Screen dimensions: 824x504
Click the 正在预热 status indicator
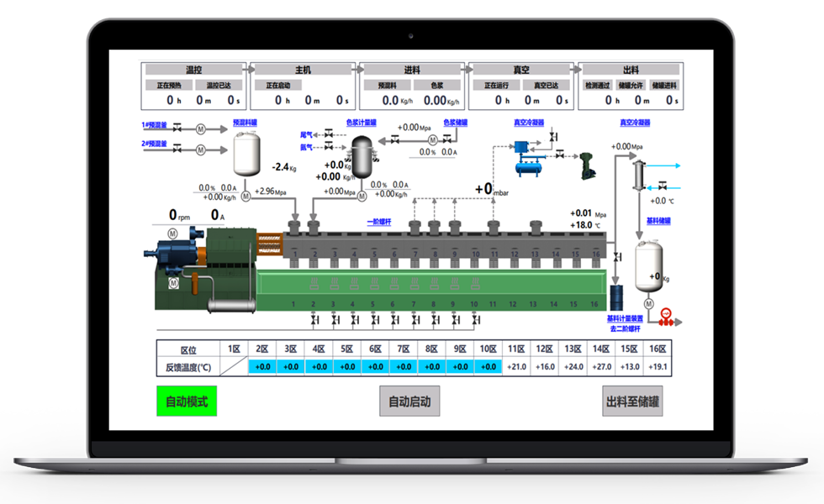coord(169,85)
